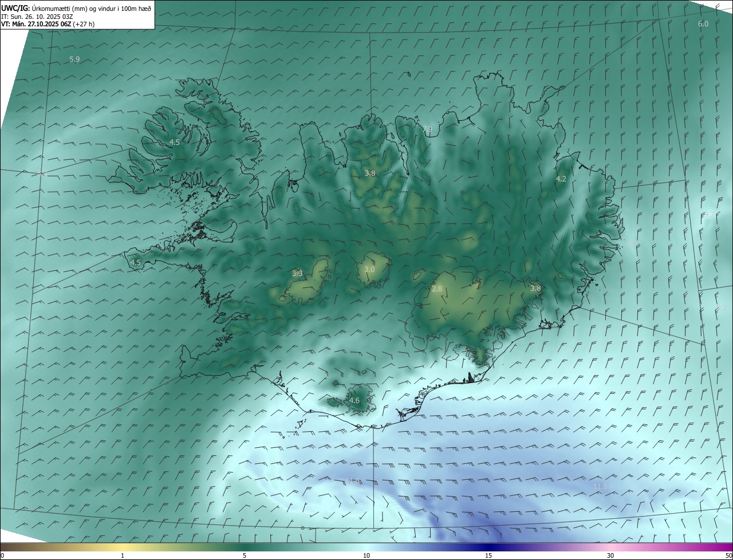Click the 7.9 value at the north coast bay
The height and width of the screenshot is (560, 733).
(x=427, y=129)
